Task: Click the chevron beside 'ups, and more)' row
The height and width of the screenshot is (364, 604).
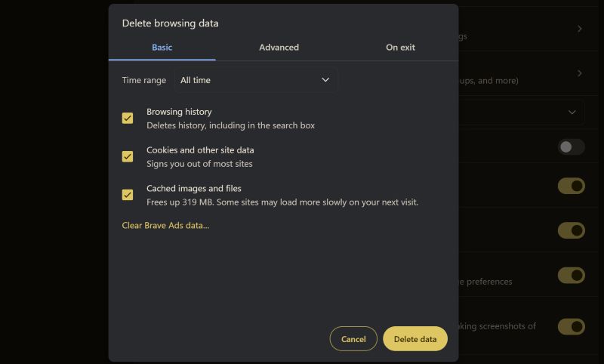Action: (x=579, y=73)
